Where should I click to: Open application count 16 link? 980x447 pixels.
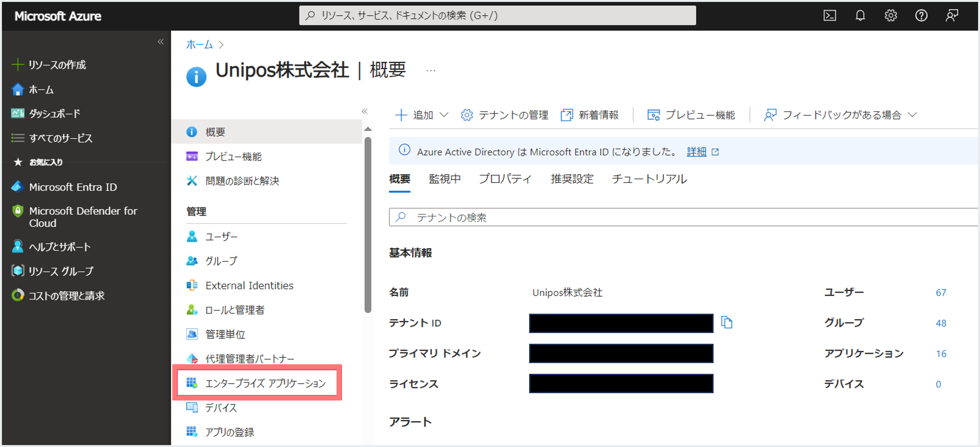[x=941, y=354]
